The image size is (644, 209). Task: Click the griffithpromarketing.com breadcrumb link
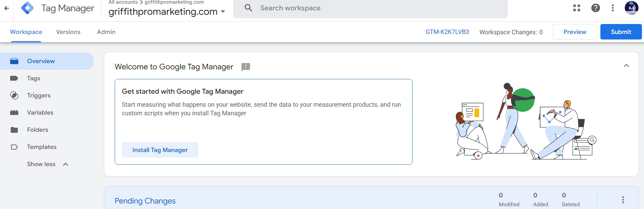click(x=174, y=2)
